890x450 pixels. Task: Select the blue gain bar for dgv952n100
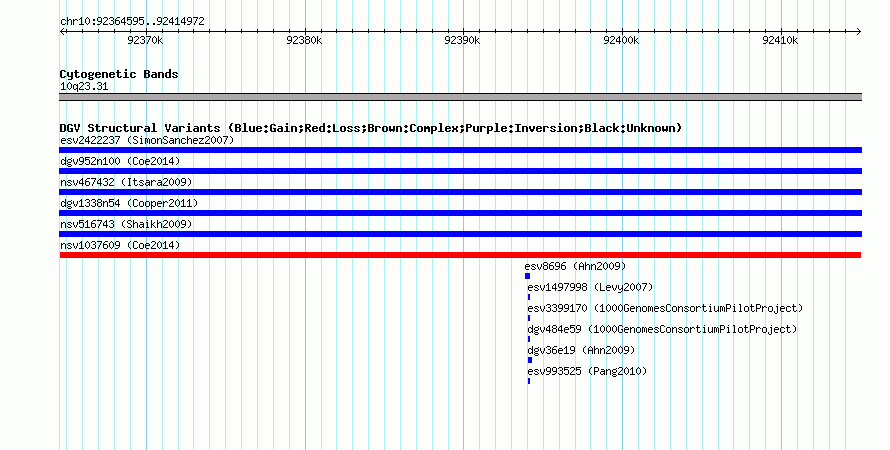click(x=460, y=171)
